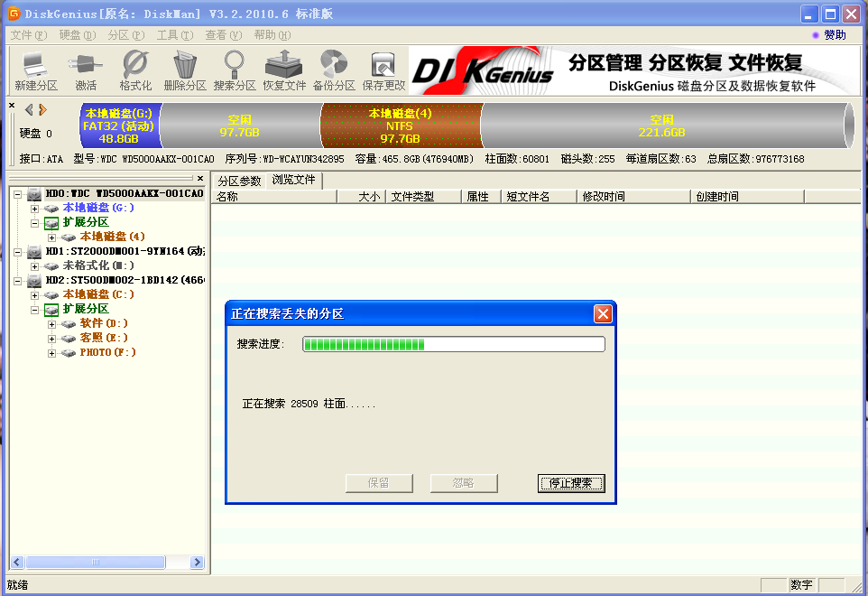Open the 查看(V) menu
The image size is (868, 596).
224,35
